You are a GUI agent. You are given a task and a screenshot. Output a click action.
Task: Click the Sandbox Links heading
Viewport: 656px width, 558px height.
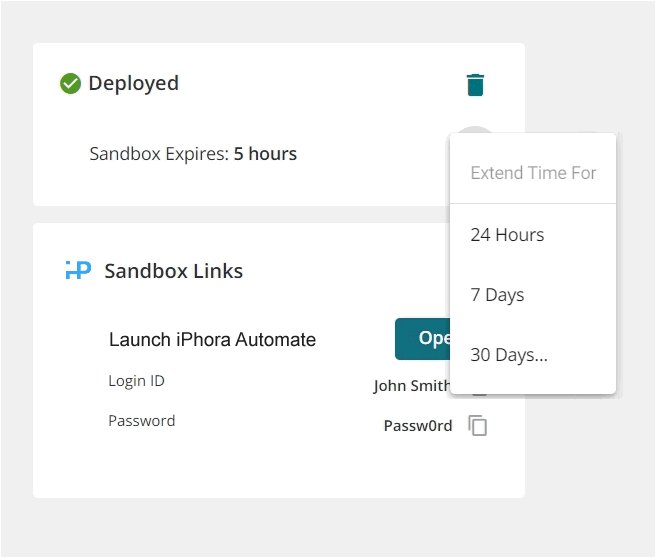174,271
